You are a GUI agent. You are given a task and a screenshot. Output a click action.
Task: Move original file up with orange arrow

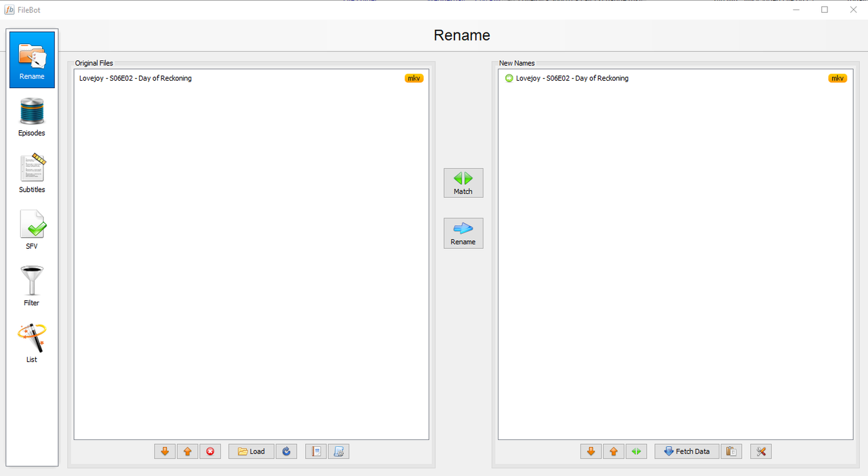(188, 452)
